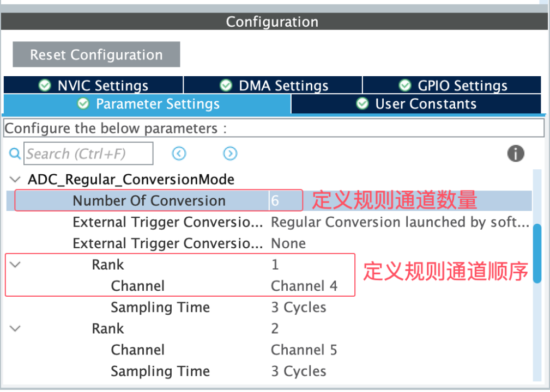Click green check icon on User Constants
550x392 pixels.
[x=362, y=103]
